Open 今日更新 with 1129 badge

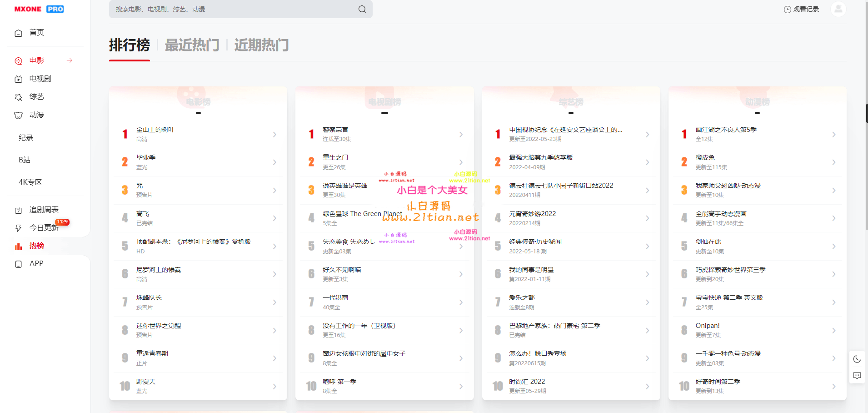coord(44,227)
